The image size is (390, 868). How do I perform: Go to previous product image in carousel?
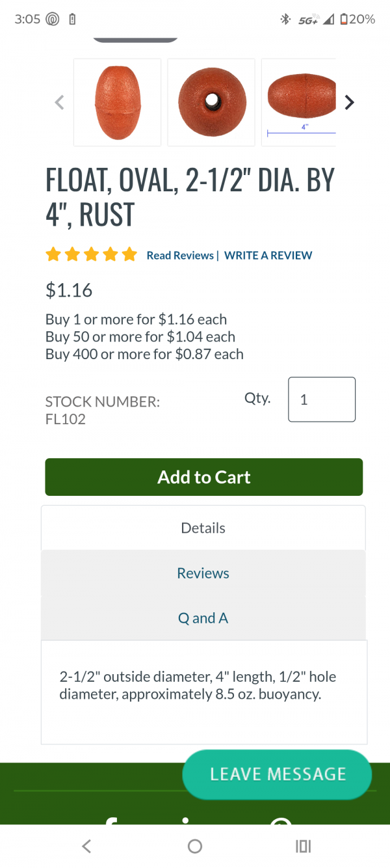pyautogui.click(x=60, y=102)
